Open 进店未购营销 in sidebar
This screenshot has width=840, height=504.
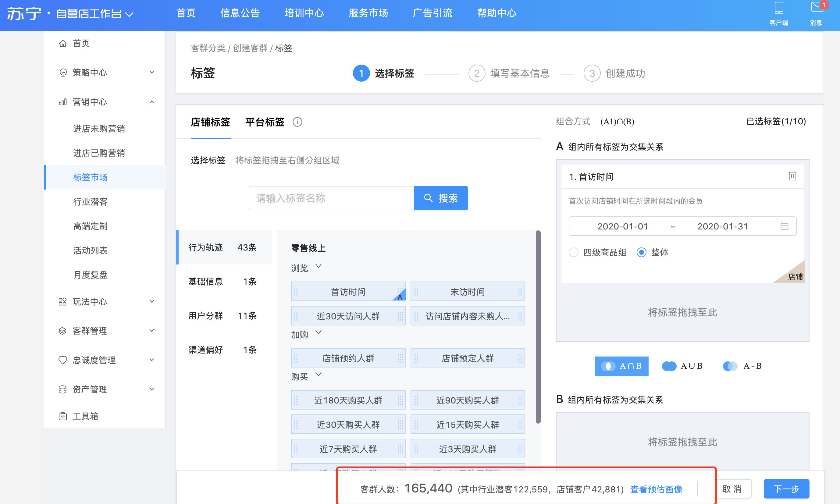point(99,129)
